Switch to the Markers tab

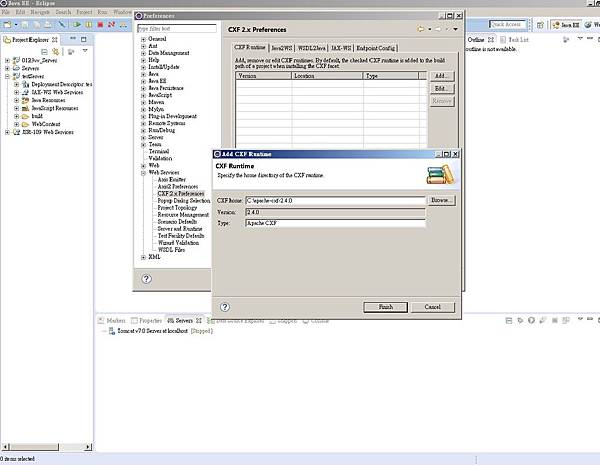(x=112, y=320)
